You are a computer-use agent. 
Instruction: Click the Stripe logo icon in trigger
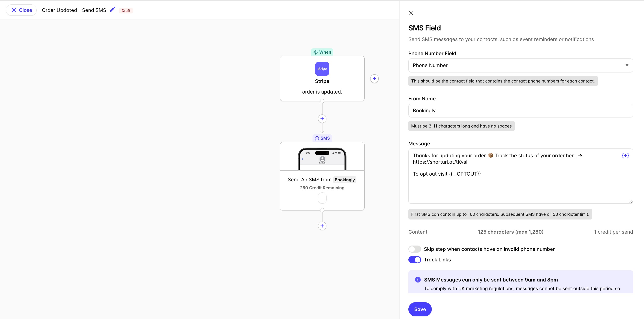click(322, 69)
